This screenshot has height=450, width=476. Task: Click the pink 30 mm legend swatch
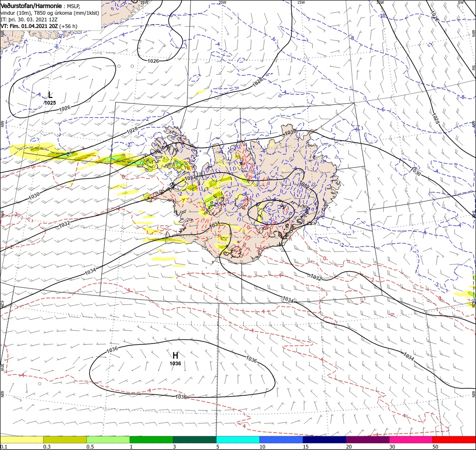point(411,440)
